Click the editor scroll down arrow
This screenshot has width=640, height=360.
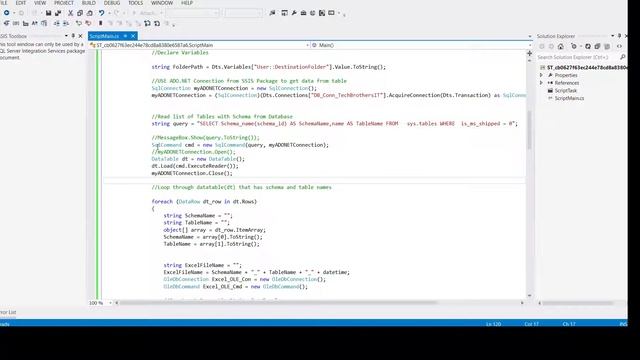pyautogui.click(x=529, y=296)
